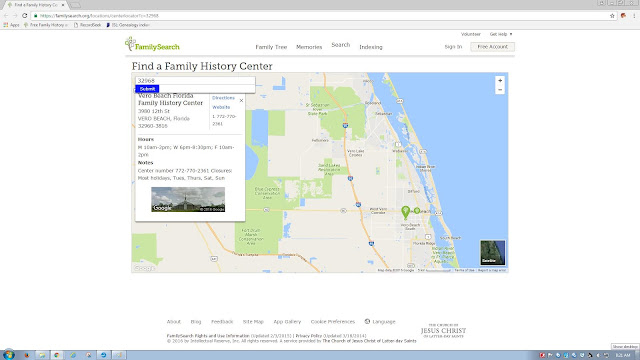Viewport: 640px width, 360px height.
Task: Open Directions for Vero Beach center
Action: (x=223, y=98)
